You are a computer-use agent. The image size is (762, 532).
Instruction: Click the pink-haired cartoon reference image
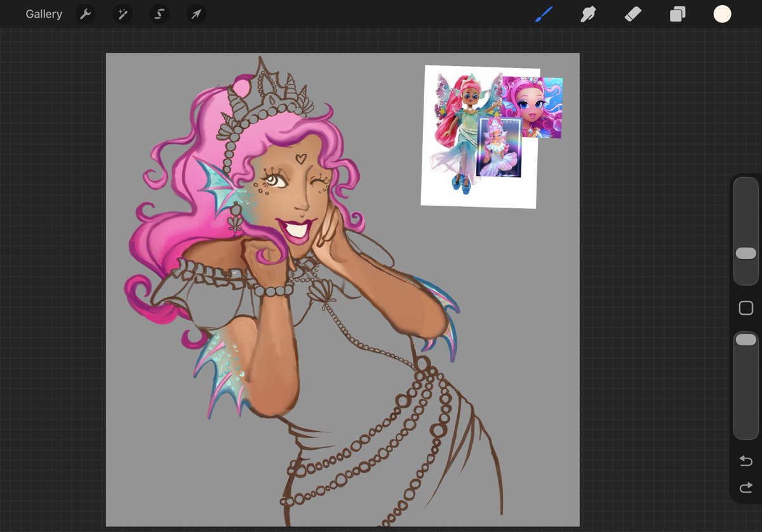tap(532, 107)
